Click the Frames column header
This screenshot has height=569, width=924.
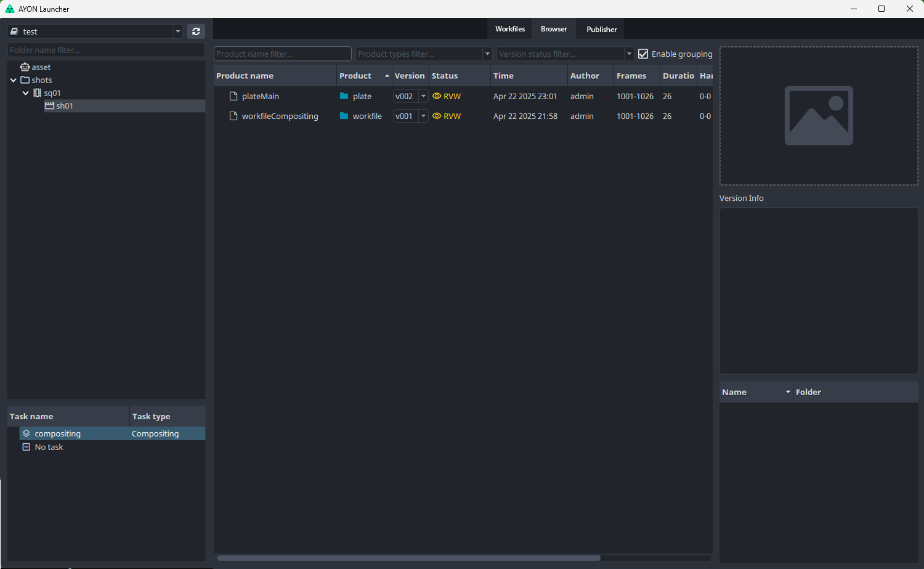(x=636, y=76)
